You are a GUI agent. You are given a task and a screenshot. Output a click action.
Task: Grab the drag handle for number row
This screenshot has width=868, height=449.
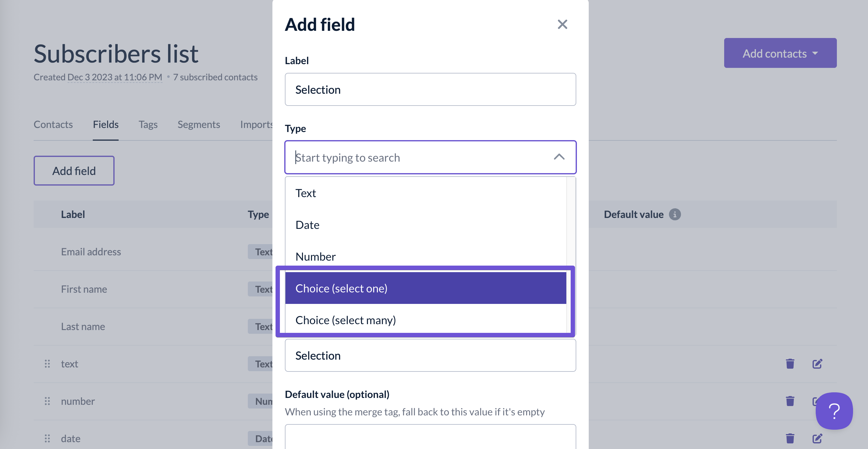47,401
